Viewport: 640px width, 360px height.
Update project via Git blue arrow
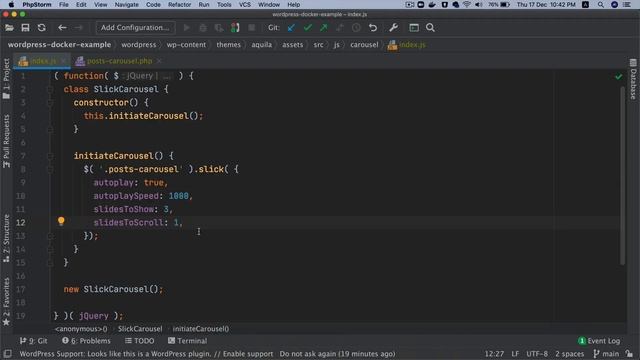(x=291, y=28)
